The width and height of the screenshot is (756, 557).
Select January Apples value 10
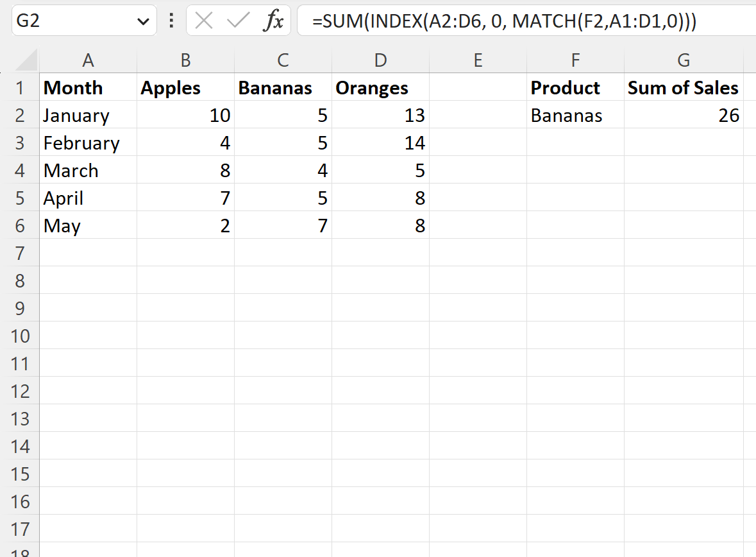[x=185, y=115]
